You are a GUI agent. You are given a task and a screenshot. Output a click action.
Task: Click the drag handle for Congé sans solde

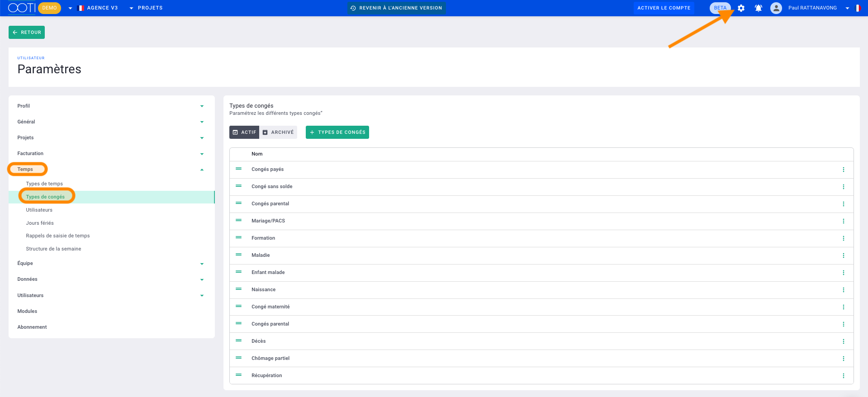[x=238, y=186]
